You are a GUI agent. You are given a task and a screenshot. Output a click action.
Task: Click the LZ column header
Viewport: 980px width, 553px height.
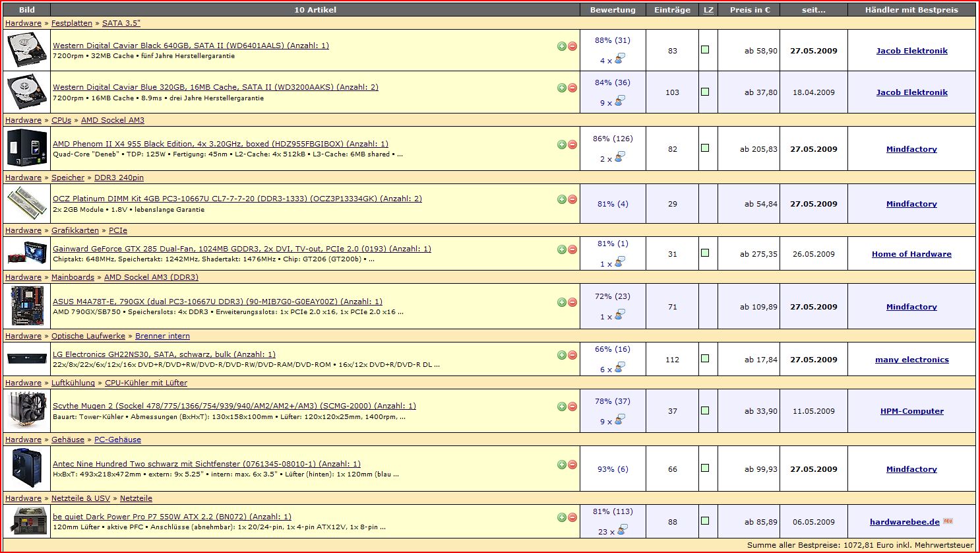click(x=708, y=10)
